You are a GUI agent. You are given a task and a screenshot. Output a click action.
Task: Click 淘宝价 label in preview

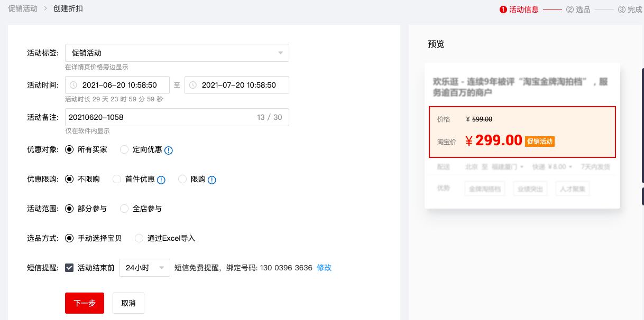(446, 142)
